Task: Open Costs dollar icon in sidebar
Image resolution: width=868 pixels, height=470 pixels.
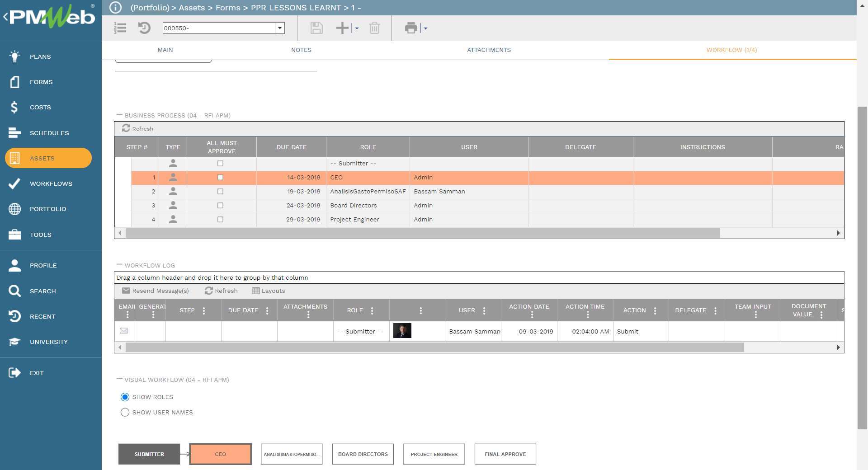Action: point(14,107)
